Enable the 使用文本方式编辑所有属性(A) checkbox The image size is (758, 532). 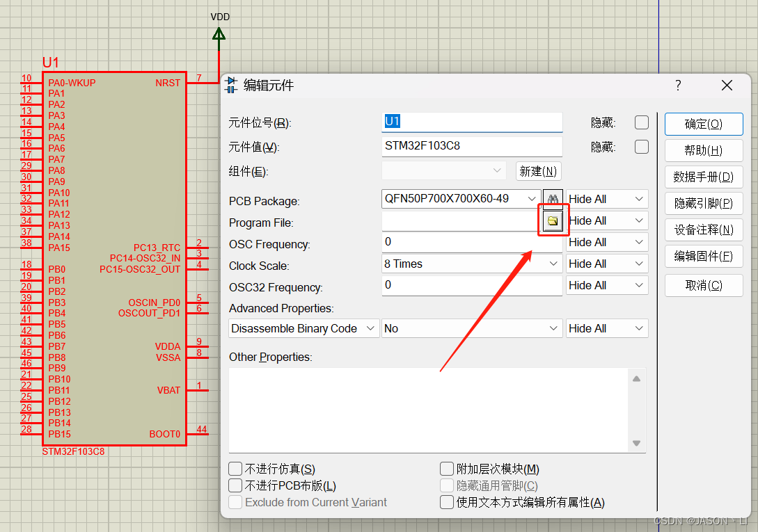click(x=447, y=502)
